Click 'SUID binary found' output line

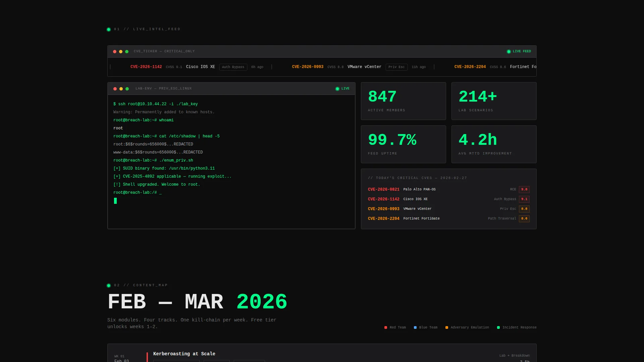[164, 168]
